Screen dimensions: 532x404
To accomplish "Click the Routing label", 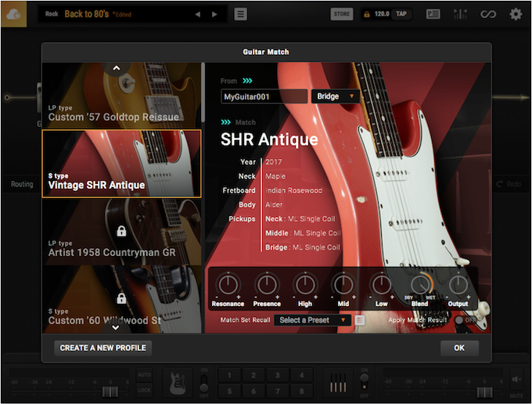I will coord(22,184).
